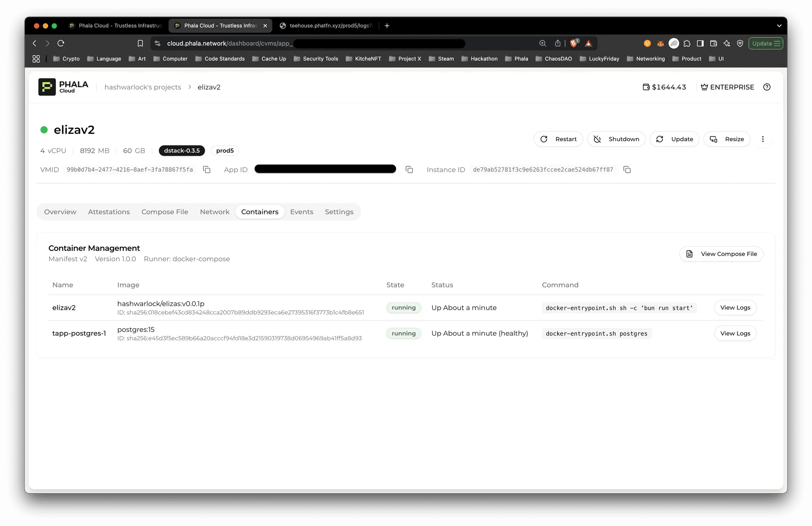Open the Events tab
The image size is (812, 526).
click(x=301, y=212)
